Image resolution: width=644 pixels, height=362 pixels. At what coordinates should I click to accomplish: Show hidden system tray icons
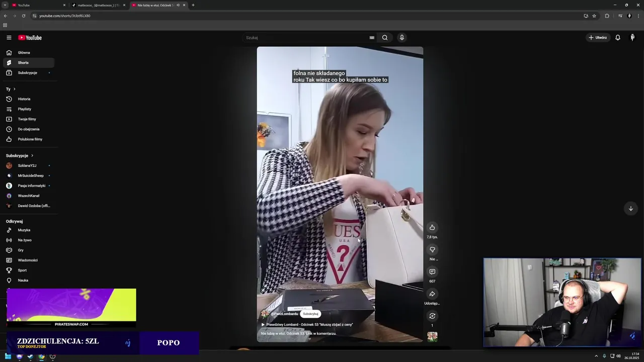[596, 356]
